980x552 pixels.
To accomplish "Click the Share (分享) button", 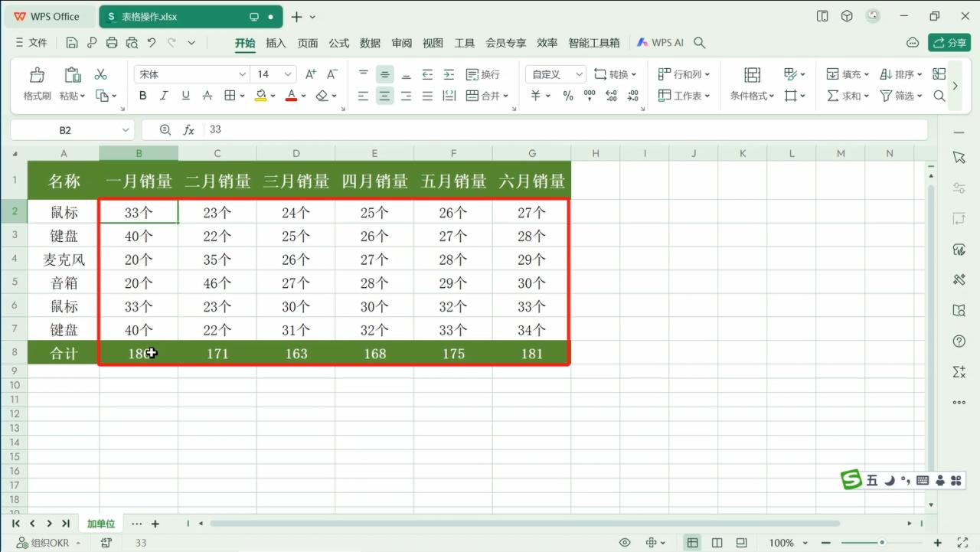I will point(949,43).
